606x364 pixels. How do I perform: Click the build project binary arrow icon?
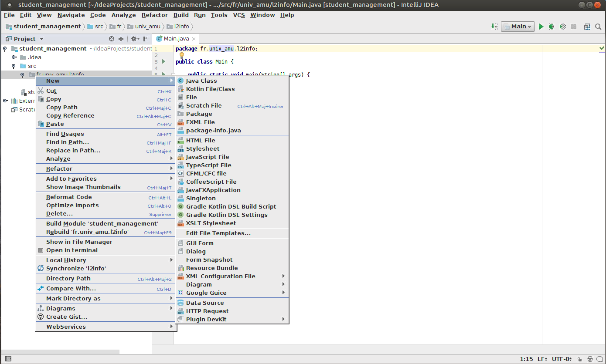[495, 27]
